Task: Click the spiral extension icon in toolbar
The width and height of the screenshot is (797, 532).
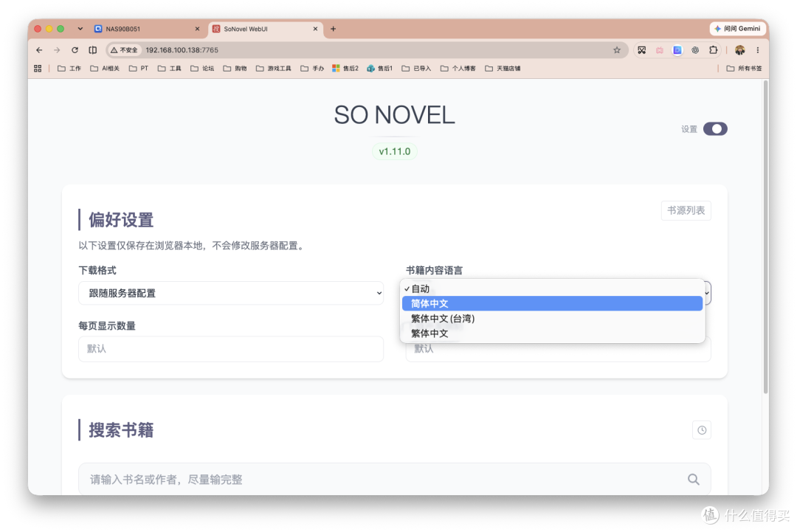Action: [695, 49]
